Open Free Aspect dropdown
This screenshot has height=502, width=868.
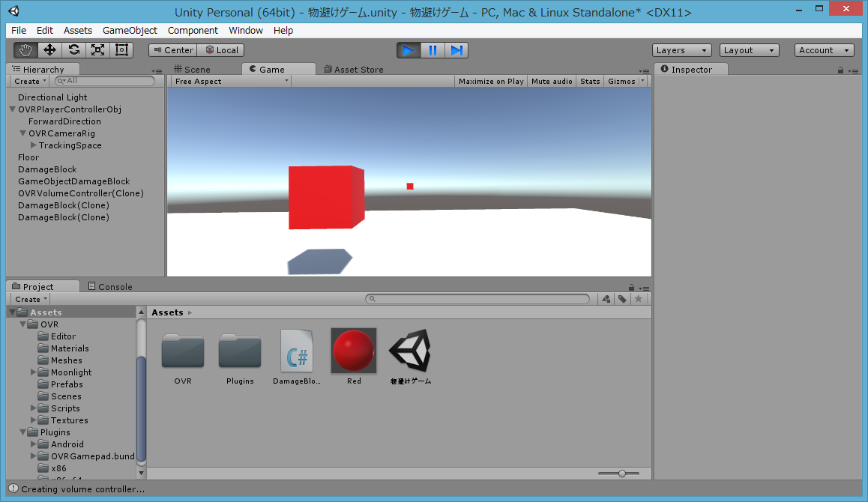point(231,82)
